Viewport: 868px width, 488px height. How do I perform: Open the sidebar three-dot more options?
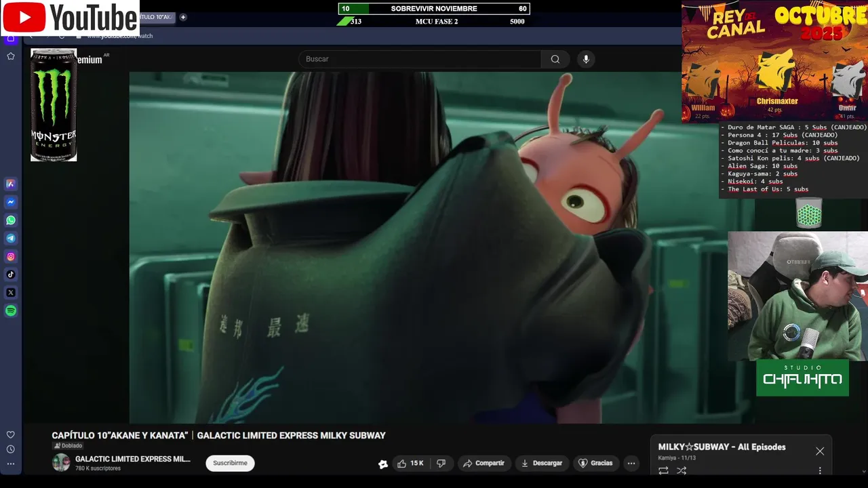pos(11,464)
